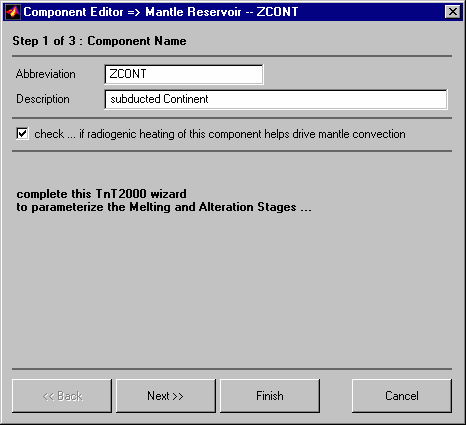
Task: Click the empty area right of 'subducted Continent'
Action: (x=327, y=99)
